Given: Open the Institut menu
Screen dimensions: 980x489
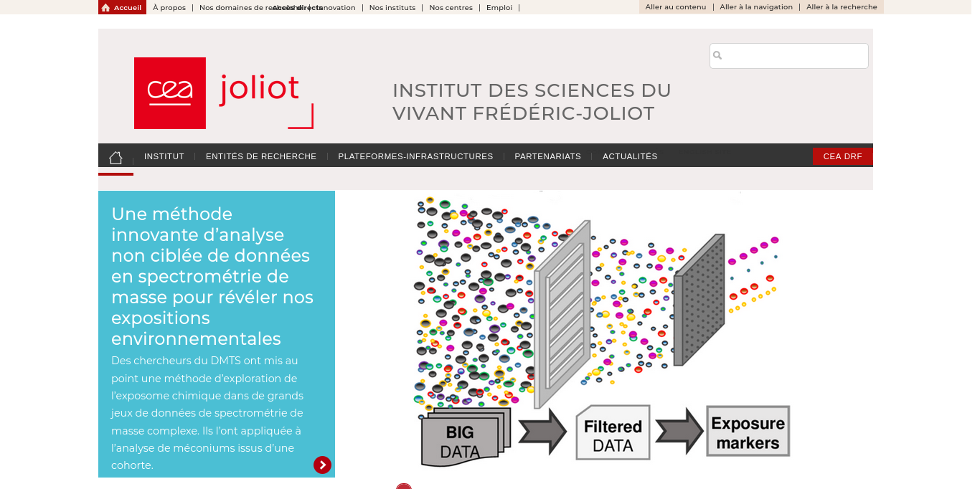Looking at the screenshot, I should (x=164, y=156).
